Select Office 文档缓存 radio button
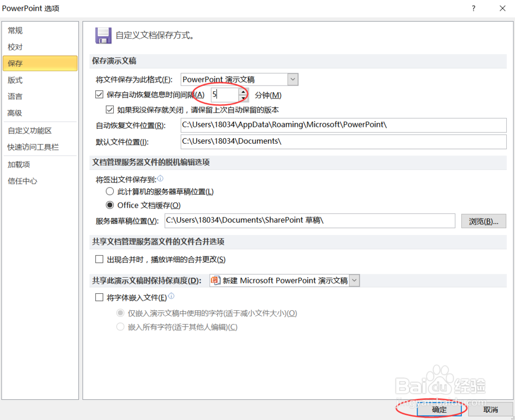515x420 pixels. [110, 205]
